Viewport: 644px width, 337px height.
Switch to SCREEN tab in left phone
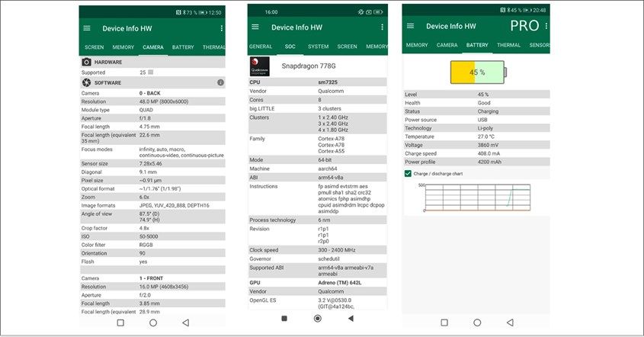point(94,47)
